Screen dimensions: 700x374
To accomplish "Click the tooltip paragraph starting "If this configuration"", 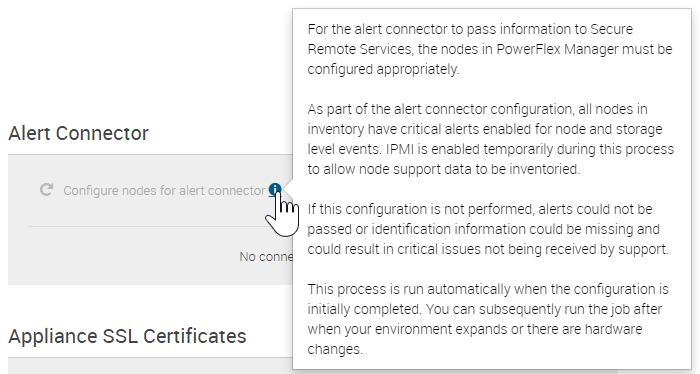I will (488, 229).
